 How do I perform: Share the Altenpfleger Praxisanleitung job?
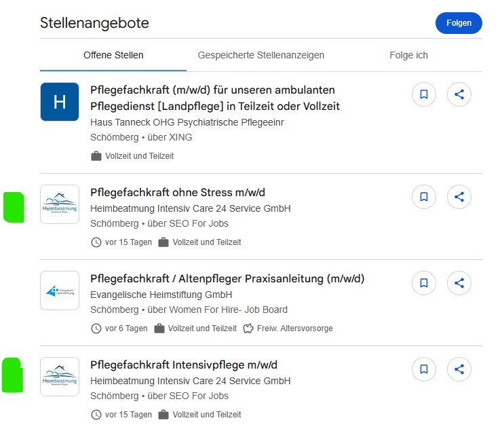[459, 283]
